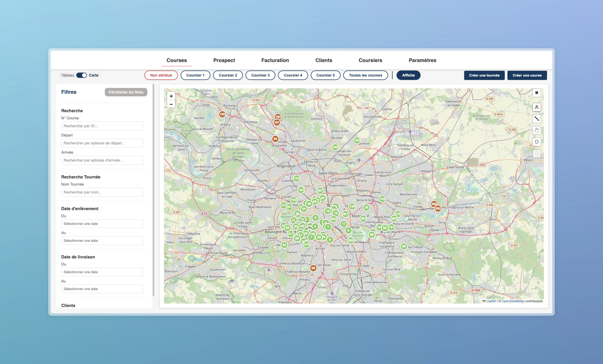Click map marker 159 near Pontoise
This screenshot has width=603, height=364.
(x=222, y=114)
